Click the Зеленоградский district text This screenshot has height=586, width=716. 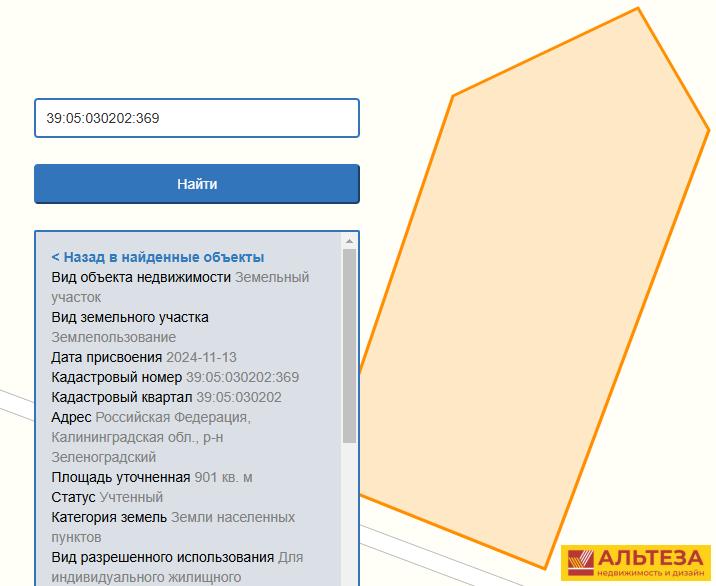104,457
